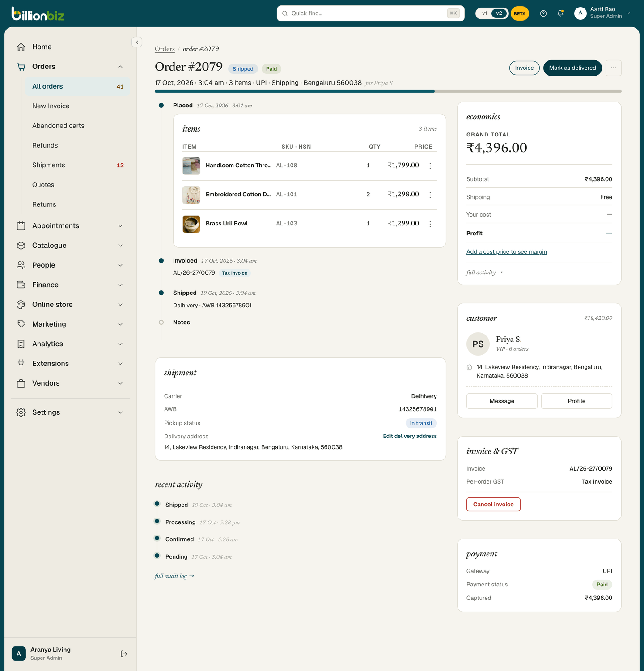644x671 pixels.
Task: Click the Marketing tag icon
Action: point(21,324)
